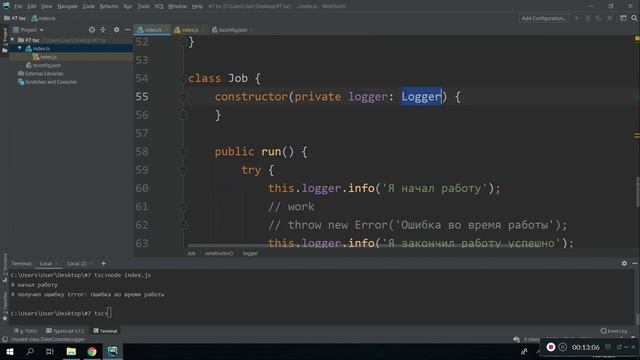The image size is (640, 360).
Task: Click the logger breadcrumb below the editor
Action: [250, 253]
